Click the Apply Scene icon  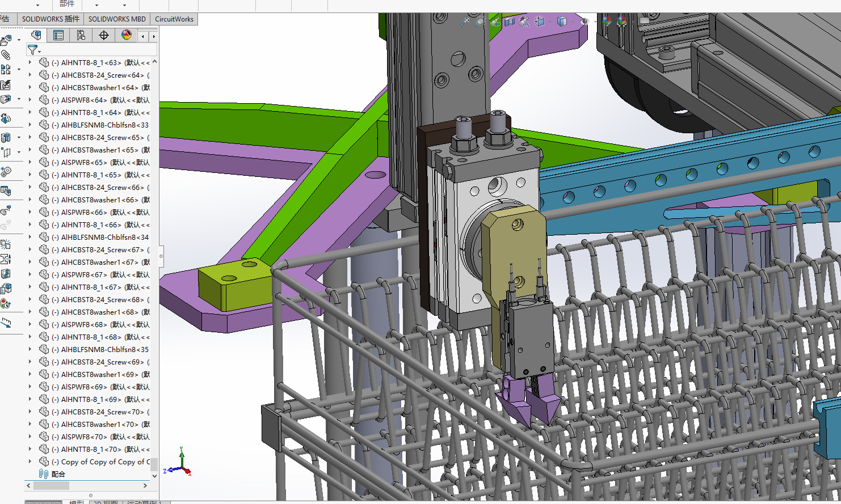(622, 22)
